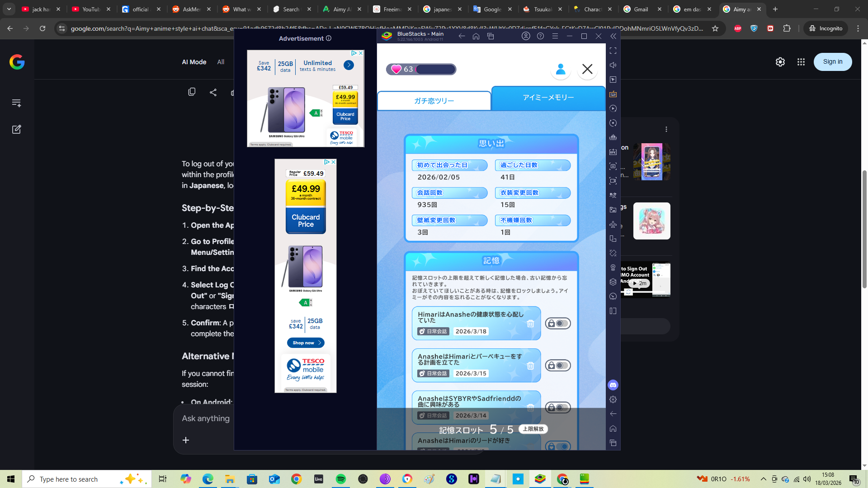
Task: Toggle BlueStacks fullscreen icon
Action: [613, 51]
